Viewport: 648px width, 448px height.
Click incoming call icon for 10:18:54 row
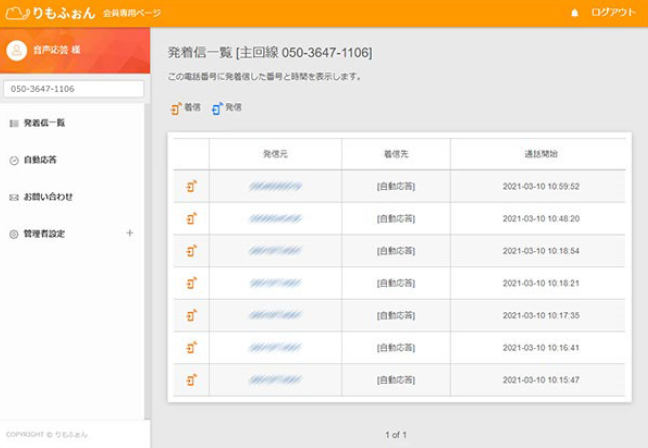tap(191, 251)
